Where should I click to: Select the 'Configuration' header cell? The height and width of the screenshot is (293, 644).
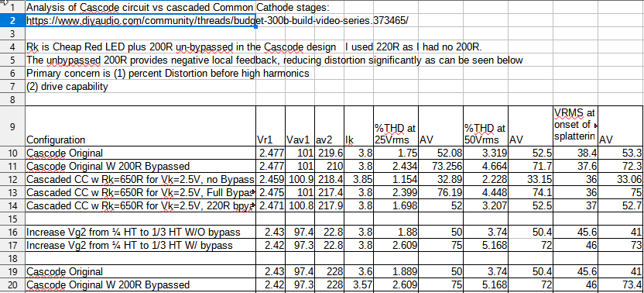point(140,126)
